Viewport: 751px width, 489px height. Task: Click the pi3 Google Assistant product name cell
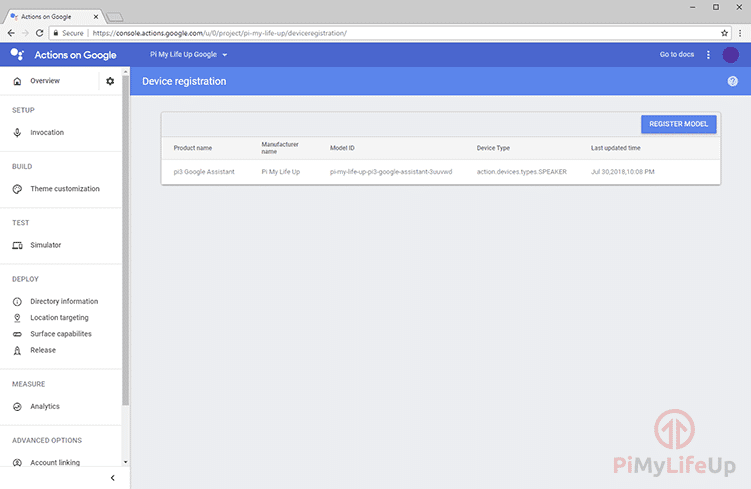[204, 171]
